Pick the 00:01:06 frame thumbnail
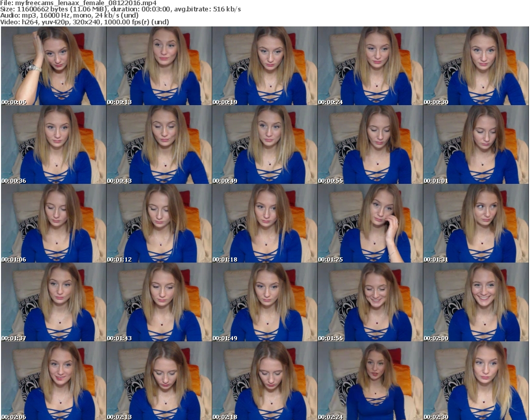Image resolution: width=530 pixels, height=420 pixels. (53, 224)
